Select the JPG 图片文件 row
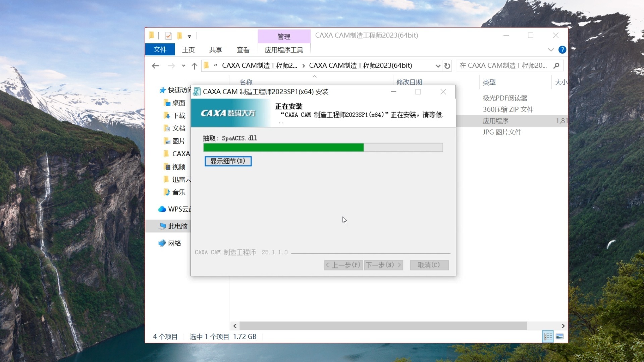 click(x=502, y=132)
